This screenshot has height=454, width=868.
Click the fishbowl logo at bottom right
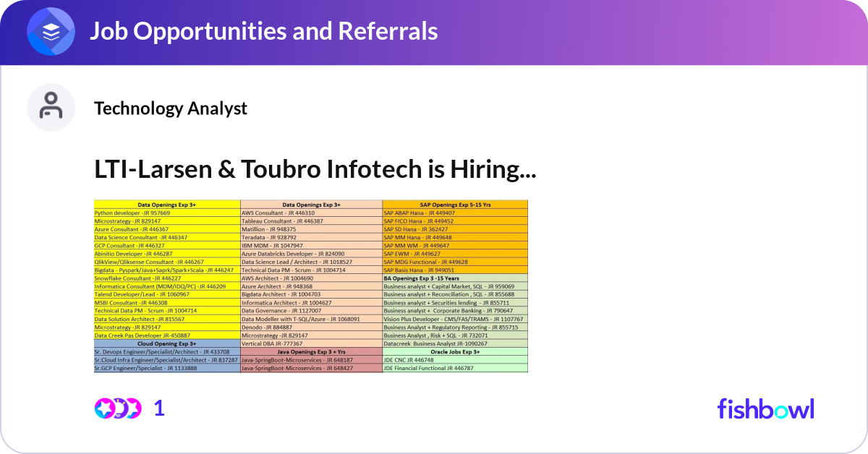[x=766, y=408]
